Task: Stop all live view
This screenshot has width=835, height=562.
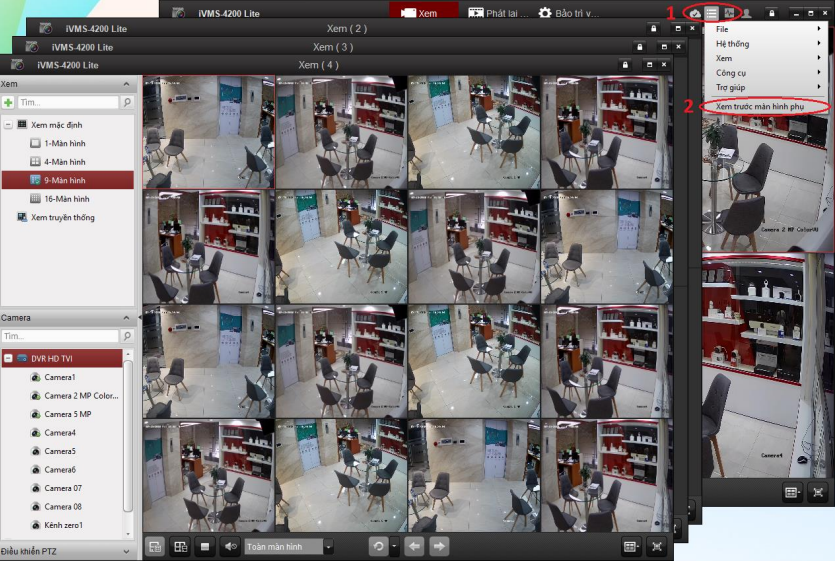Action: [x=205, y=547]
